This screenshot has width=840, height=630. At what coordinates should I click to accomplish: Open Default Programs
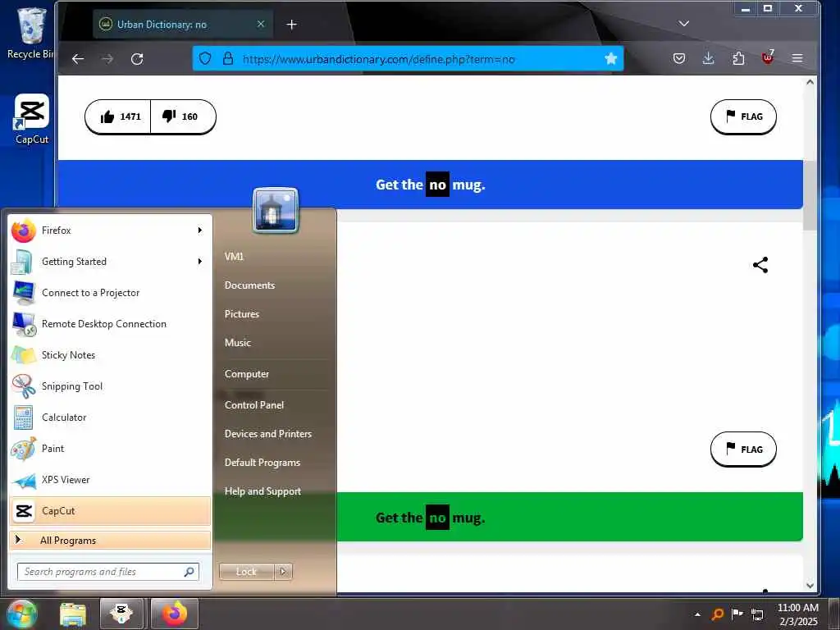pos(262,463)
